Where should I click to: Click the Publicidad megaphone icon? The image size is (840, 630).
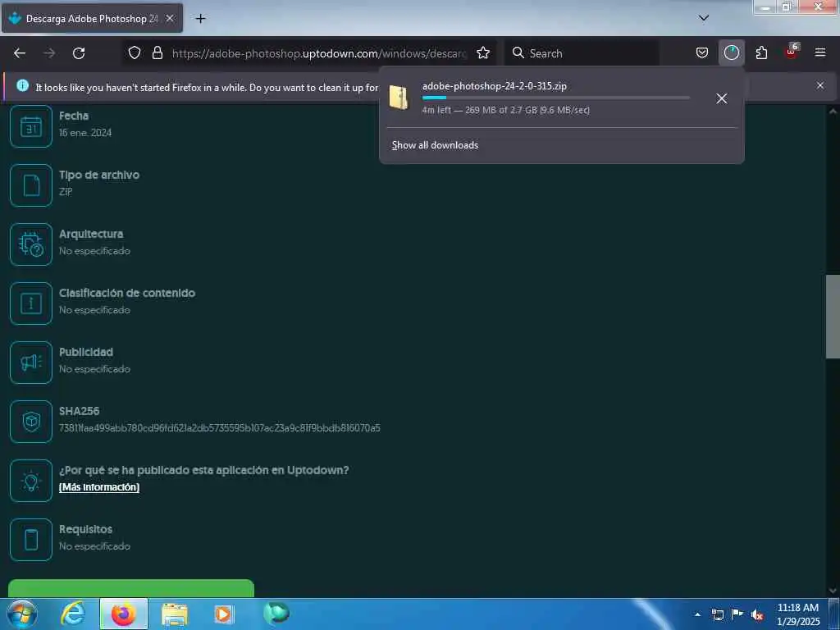(31, 363)
